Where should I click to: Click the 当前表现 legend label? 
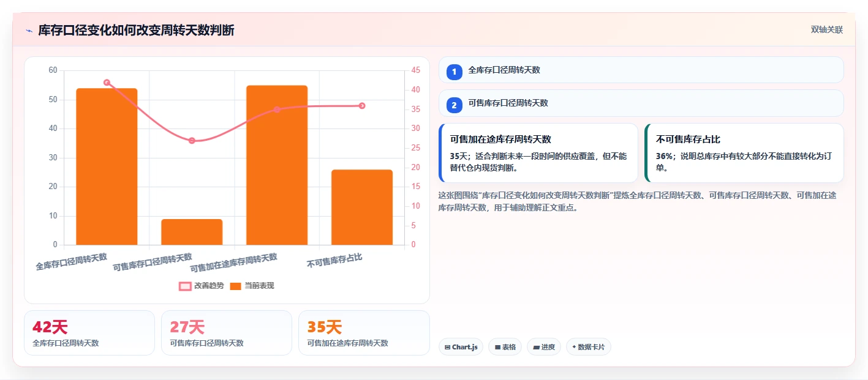(259, 286)
